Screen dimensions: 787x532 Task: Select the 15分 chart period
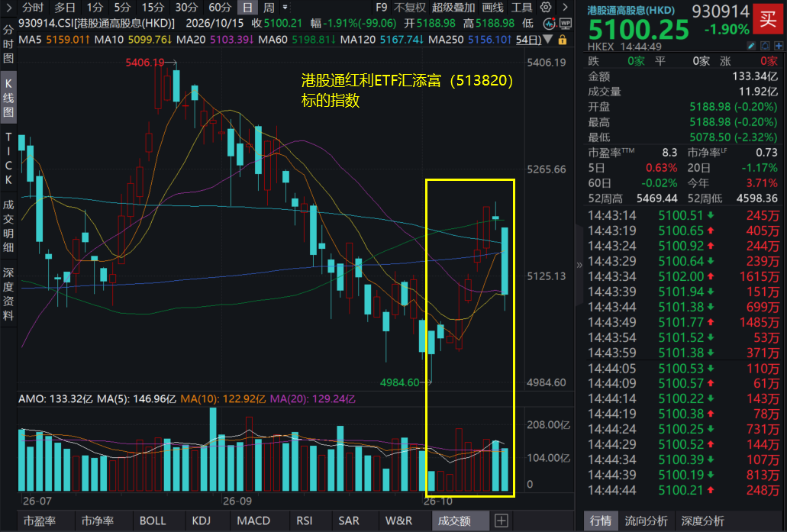[153, 8]
